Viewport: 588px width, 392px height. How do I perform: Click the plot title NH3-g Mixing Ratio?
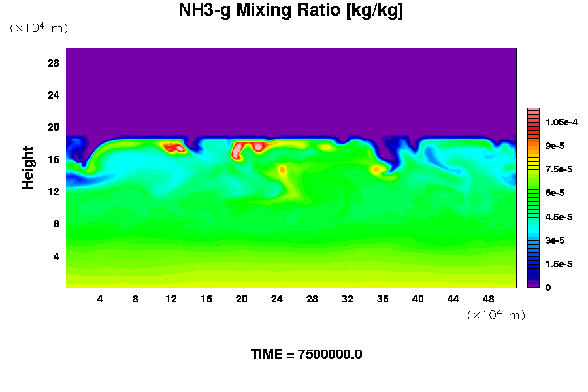(x=291, y=11)
